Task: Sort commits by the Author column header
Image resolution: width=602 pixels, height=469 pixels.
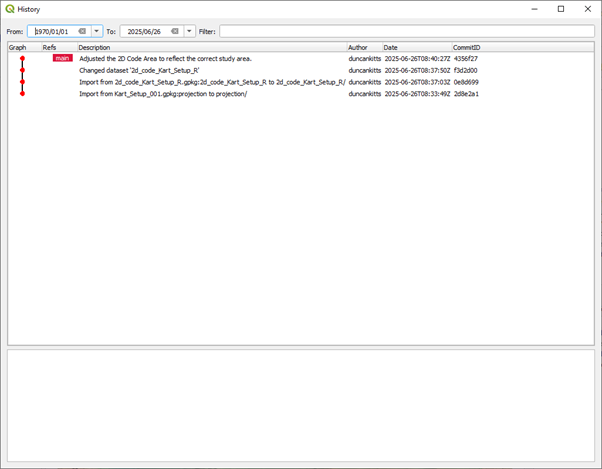Action: pos(363,47)
